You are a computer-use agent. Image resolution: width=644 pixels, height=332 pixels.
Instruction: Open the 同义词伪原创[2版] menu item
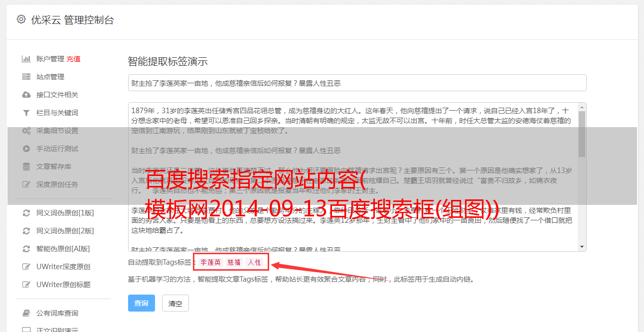(x=65, y=231)
